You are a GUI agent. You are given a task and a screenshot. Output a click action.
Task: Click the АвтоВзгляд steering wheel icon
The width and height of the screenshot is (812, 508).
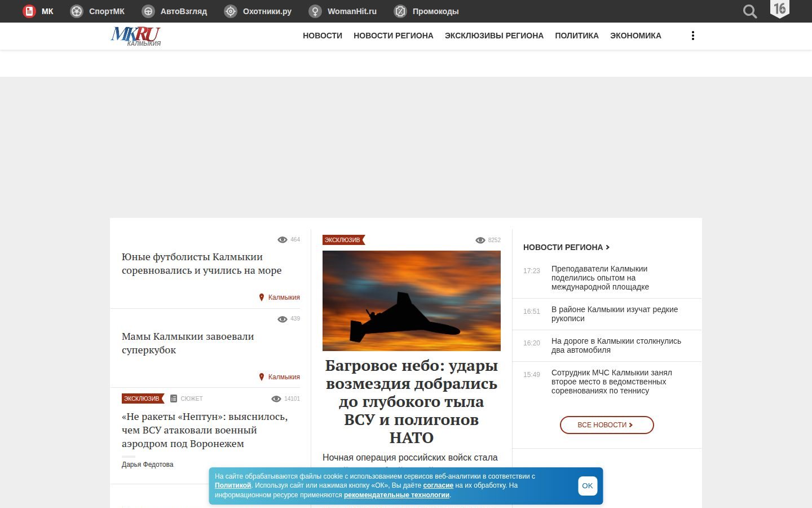(x=148, y=11)
